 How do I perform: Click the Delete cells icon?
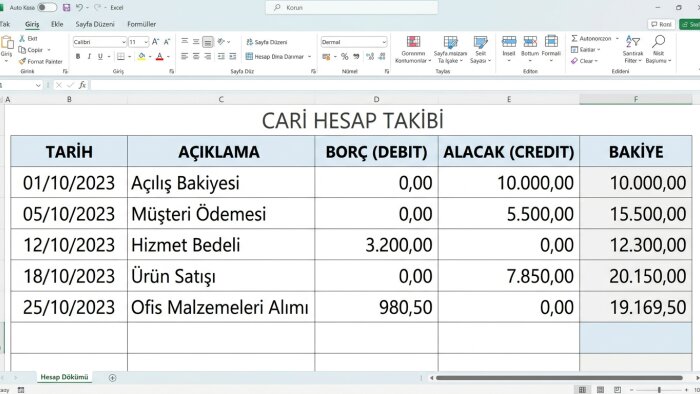tap(530, 42)
